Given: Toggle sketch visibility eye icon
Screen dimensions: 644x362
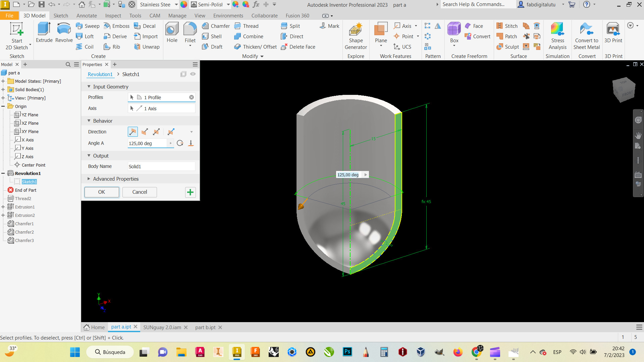Looking at the screenshot, I should point(193,74).
